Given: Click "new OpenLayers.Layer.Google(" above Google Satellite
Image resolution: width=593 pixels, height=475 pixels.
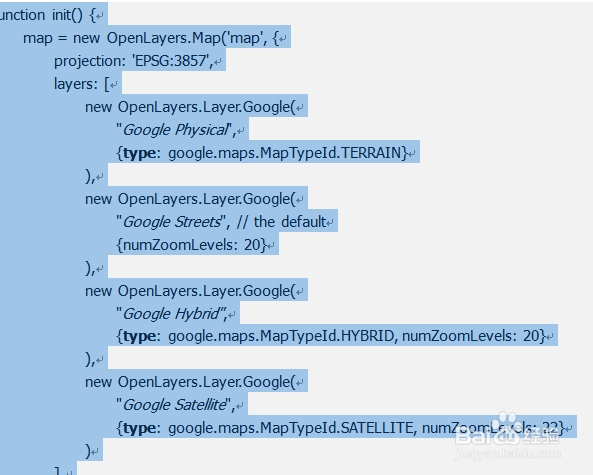Looking at the screenshot, I should (190, 382).
